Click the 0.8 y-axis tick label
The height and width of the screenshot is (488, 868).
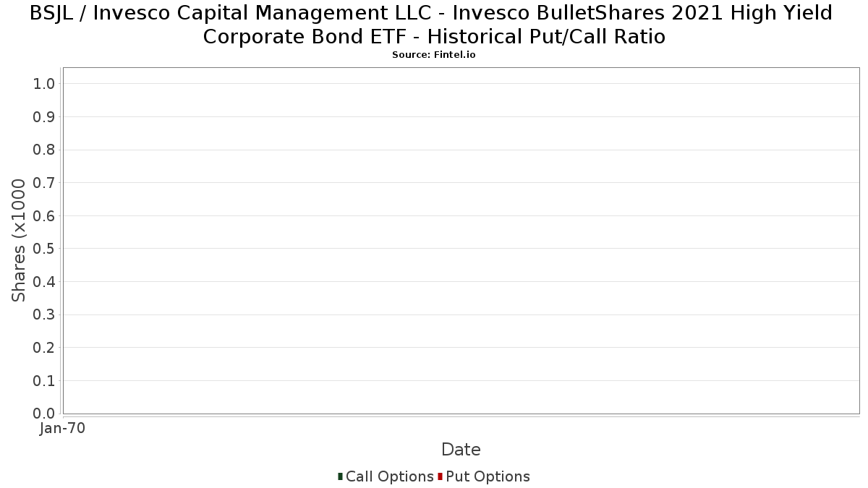click(x=44, y=150)
